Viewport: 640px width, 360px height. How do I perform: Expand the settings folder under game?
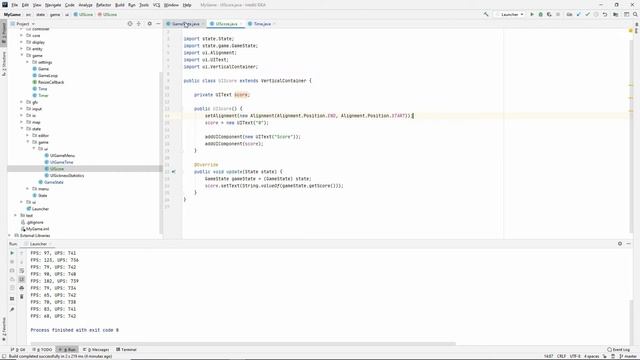[27, 62]
